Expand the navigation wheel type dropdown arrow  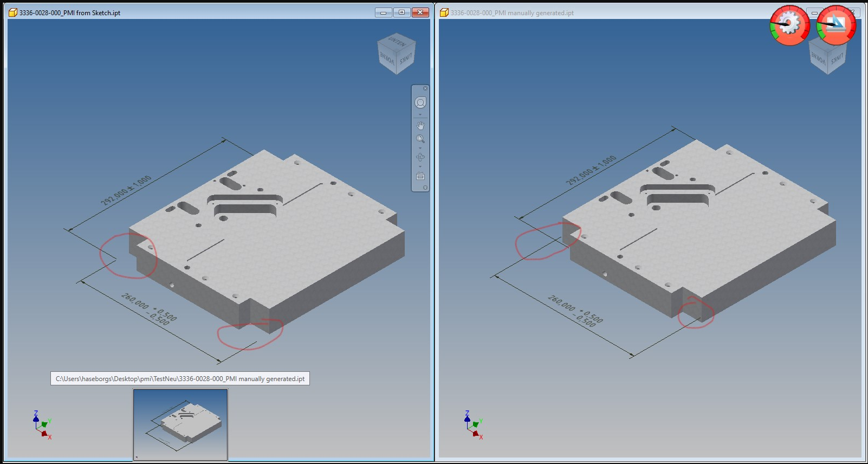420,114
